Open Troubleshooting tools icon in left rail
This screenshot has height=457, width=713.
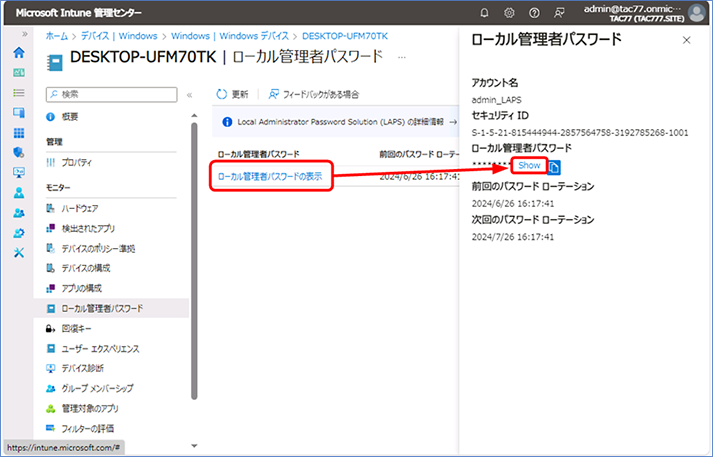pos(19,253)
